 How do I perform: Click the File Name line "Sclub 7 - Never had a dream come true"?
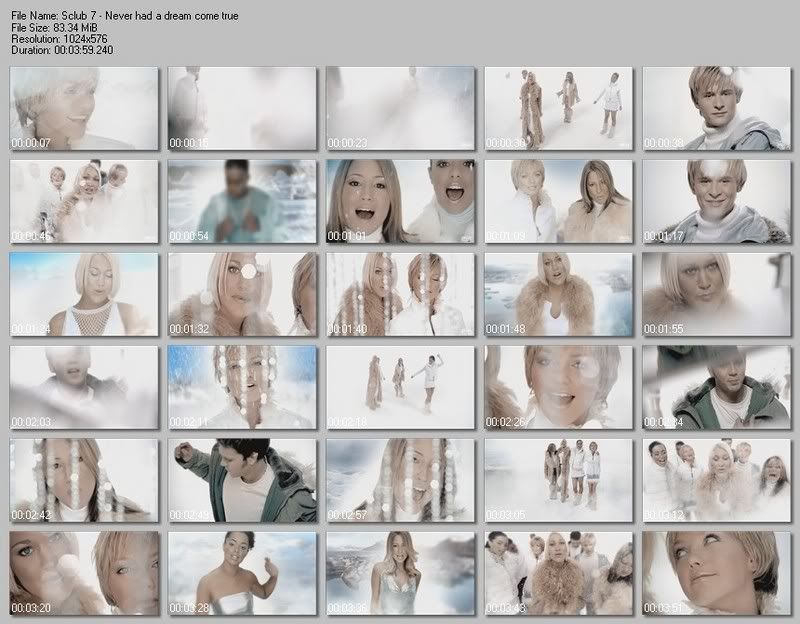[124, 16]
